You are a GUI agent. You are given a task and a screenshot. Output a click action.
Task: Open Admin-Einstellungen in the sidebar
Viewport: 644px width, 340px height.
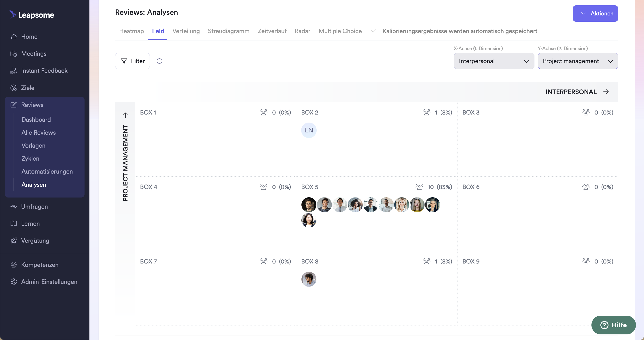pos(49,282)
